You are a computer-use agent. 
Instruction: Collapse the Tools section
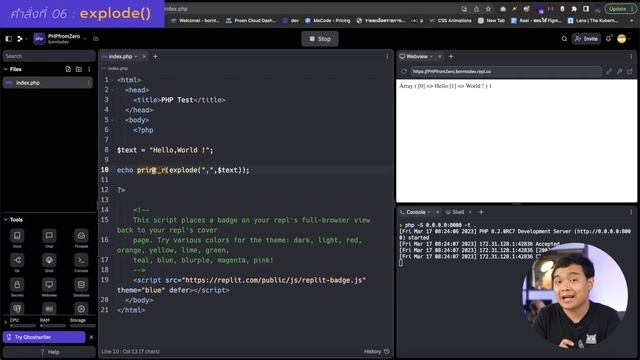coord(6,220)
